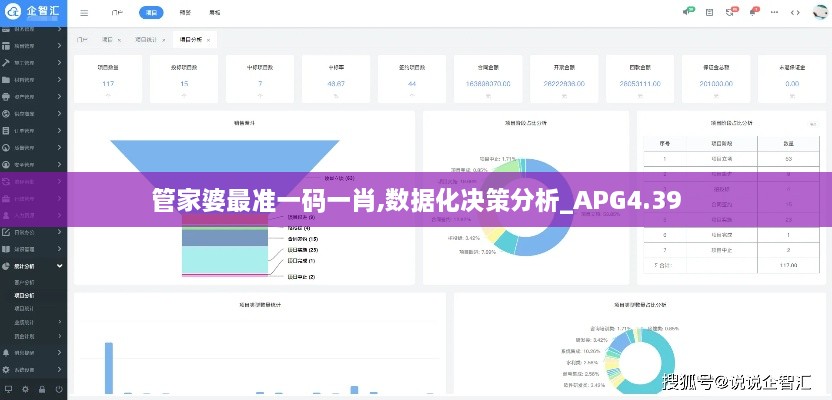
Task: Click the open book icon in the sidebar
Action: (6, 249)
